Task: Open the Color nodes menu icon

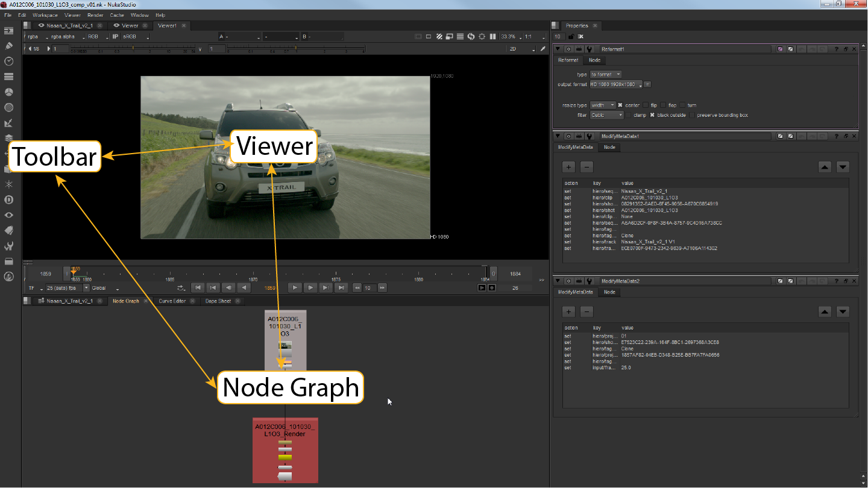Action: 9,92
